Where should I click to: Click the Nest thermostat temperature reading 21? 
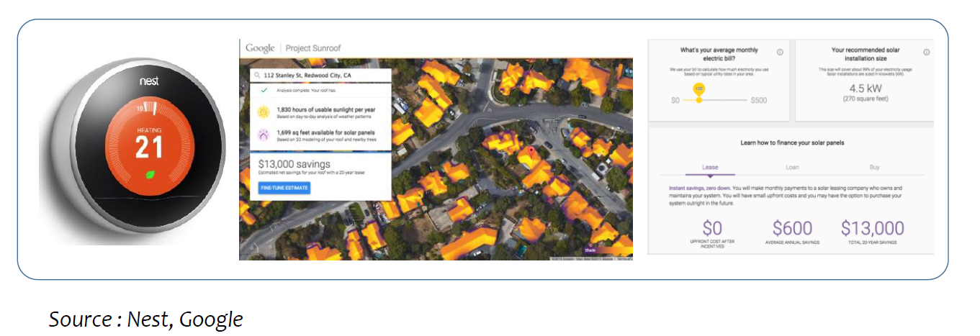click(x=150, y=147)
